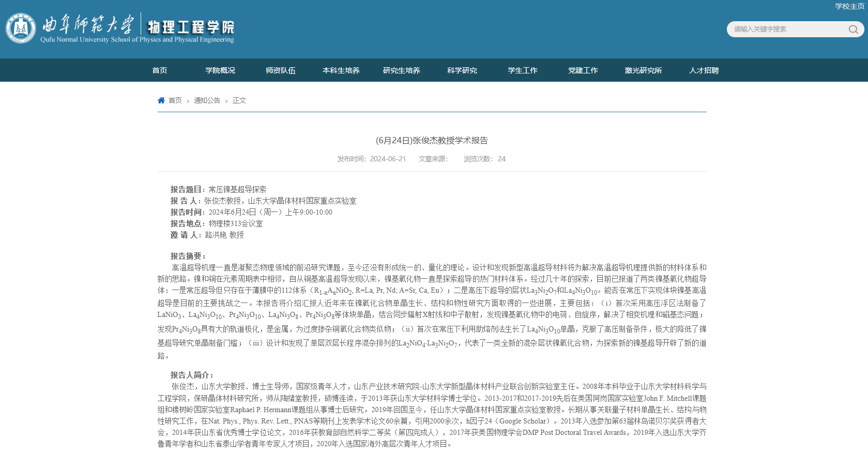Screen dimensions: 868x454
Task: Select the 党建工作 navigation item
Action: click(x=583, y=70)
